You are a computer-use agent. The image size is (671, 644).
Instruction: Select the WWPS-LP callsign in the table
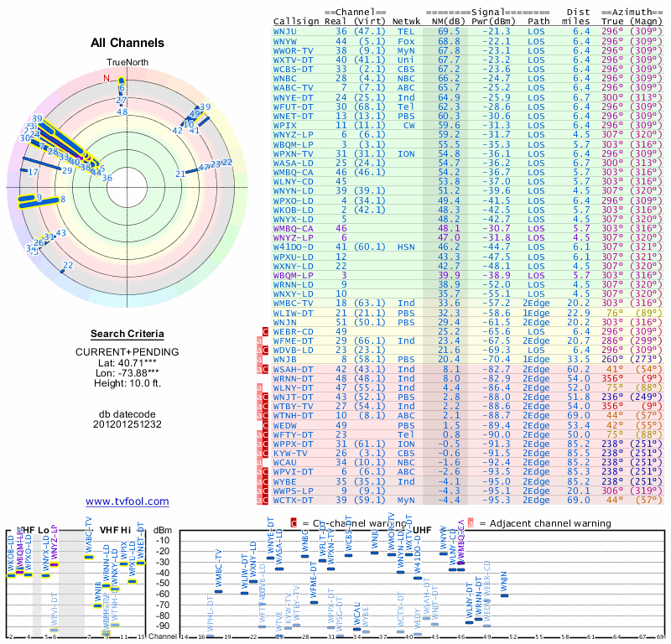pyautogui.click(x=293, y=491)
